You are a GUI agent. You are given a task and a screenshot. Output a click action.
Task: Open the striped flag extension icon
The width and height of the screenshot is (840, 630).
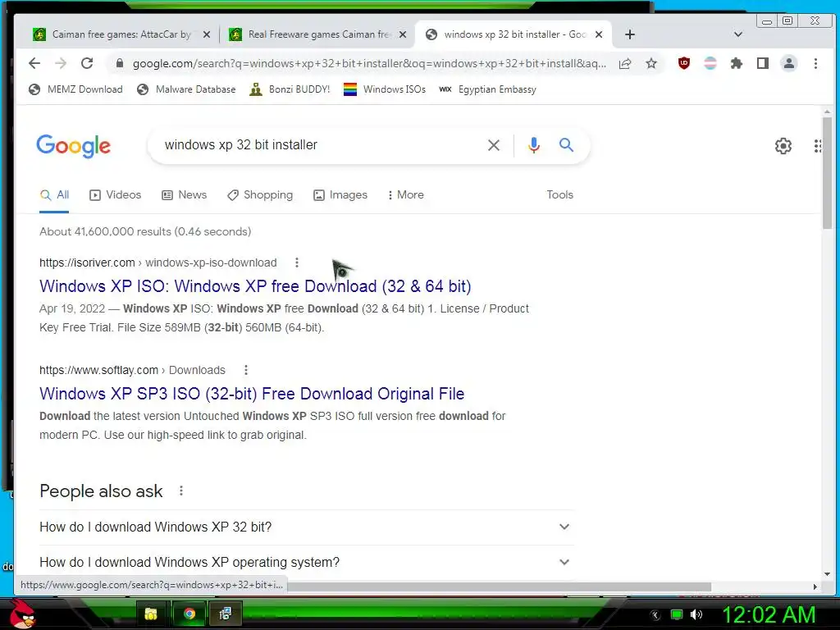710,63
